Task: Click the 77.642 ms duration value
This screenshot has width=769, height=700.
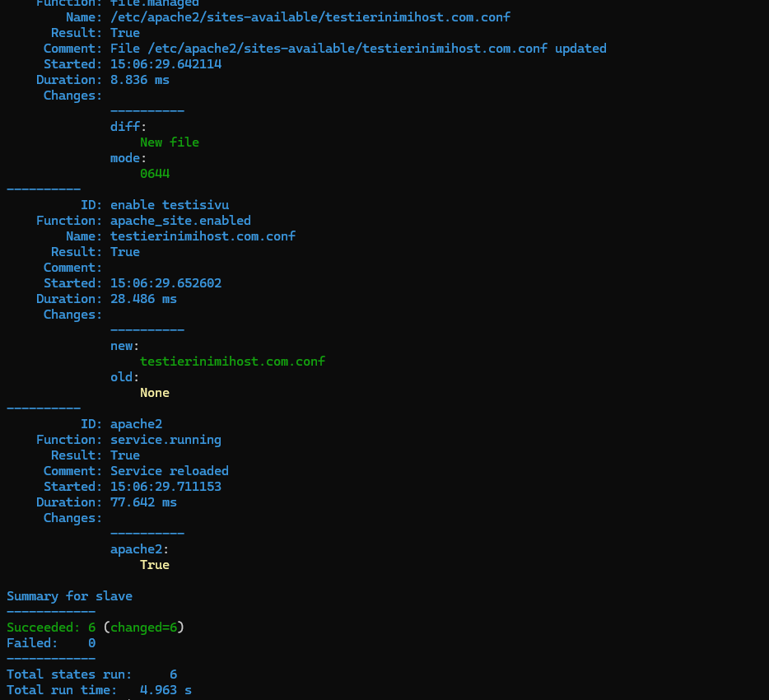Action: pos(143,502)
